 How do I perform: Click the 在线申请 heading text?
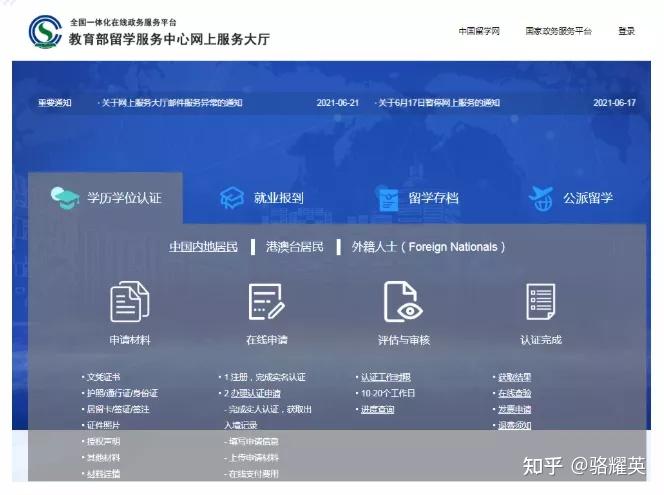coord(266,340)
